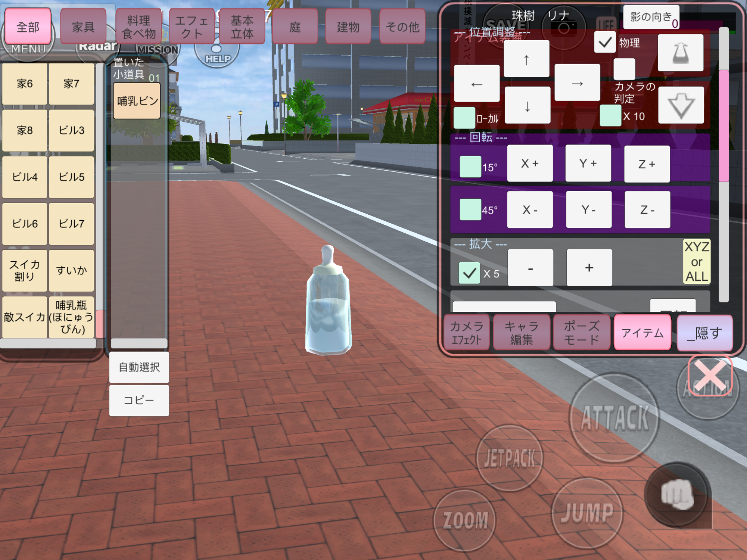This screenshot has height=560, width=747.
Task: Raise item with solid up arrow
Action: pos(680,53)
